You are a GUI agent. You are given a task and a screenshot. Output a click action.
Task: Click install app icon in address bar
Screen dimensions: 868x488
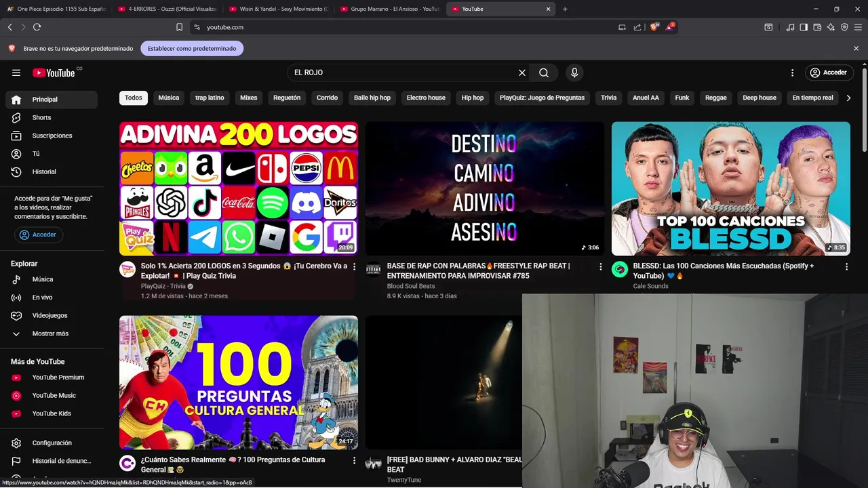tap(622, 27)
